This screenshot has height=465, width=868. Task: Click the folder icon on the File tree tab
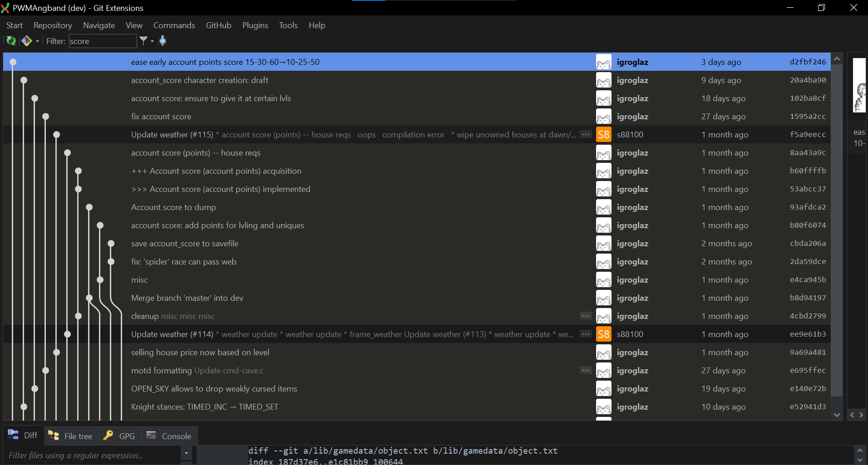(x=54, y=436)
